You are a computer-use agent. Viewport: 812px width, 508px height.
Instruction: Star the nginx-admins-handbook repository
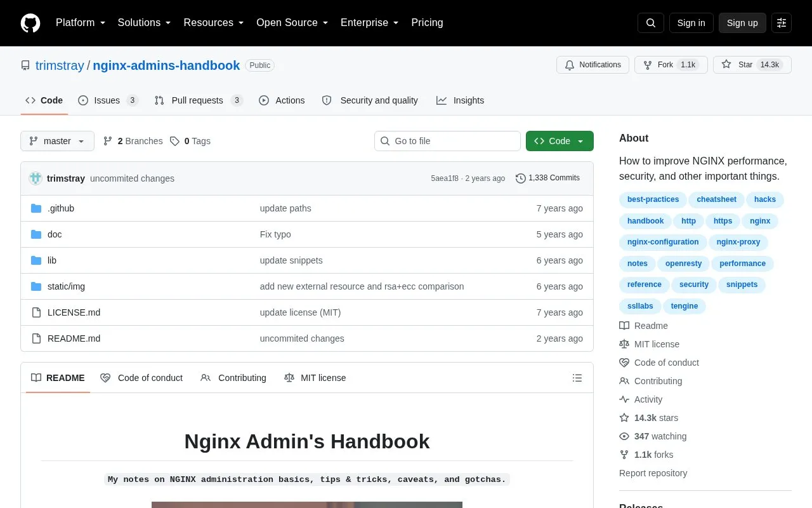[752, 65]
